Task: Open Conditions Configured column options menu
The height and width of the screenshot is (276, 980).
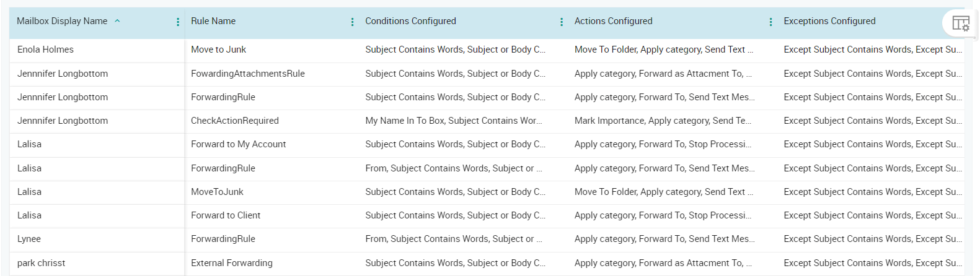Action: click(x=562, y=22)
